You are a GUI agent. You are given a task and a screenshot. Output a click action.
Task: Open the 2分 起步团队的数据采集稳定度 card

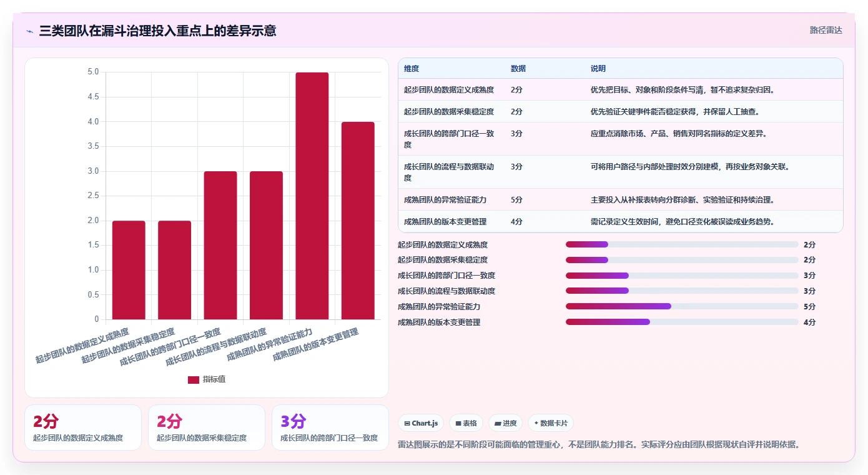(207, 427)
